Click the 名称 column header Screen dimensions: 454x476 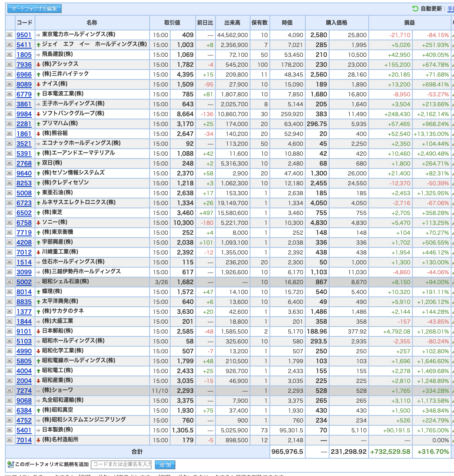(x=92, y=23)
